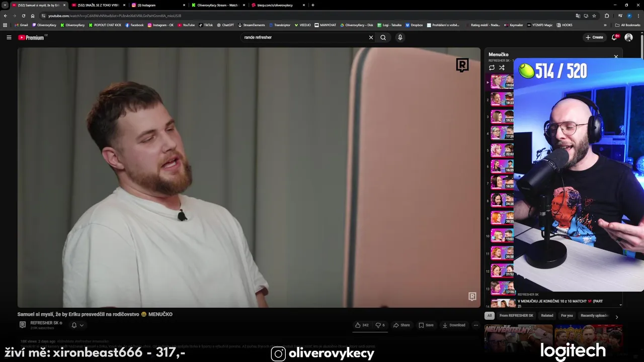Click the Menučko playlist title
This screenshot has height=362, width=644.
click(x=499, y=54)
